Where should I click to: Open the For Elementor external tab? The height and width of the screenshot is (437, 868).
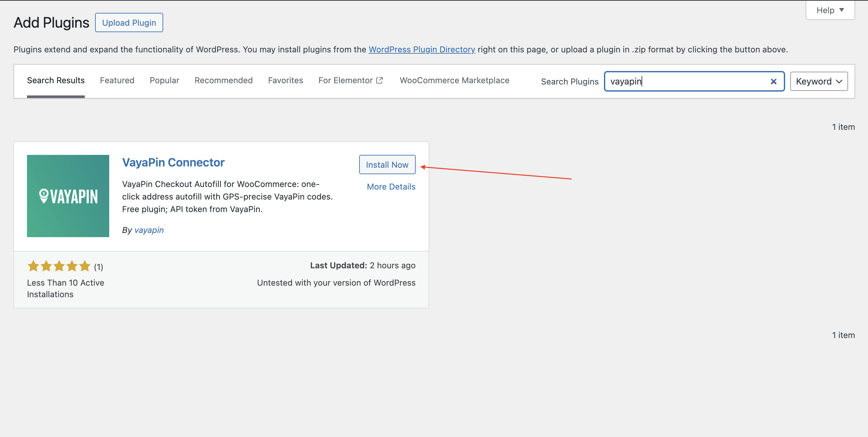[350, 81]
